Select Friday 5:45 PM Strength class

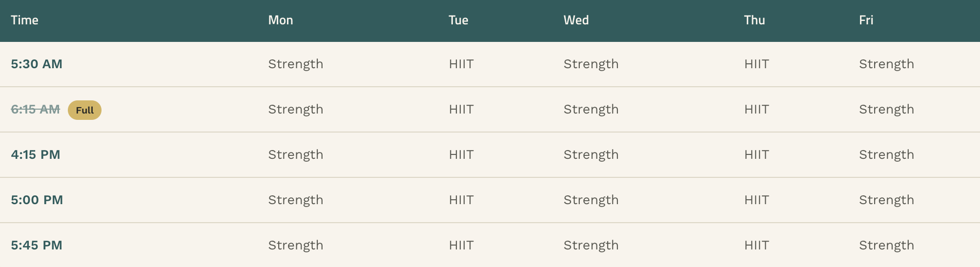887,246
